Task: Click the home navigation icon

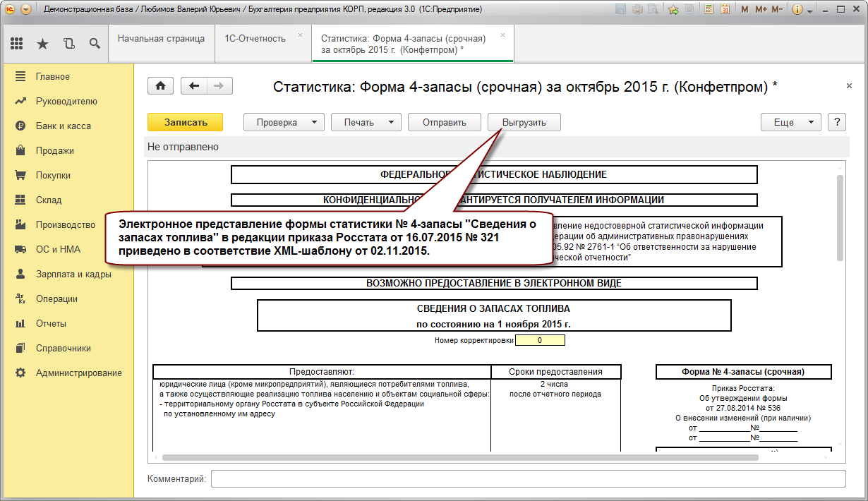Action: (160, 85)
